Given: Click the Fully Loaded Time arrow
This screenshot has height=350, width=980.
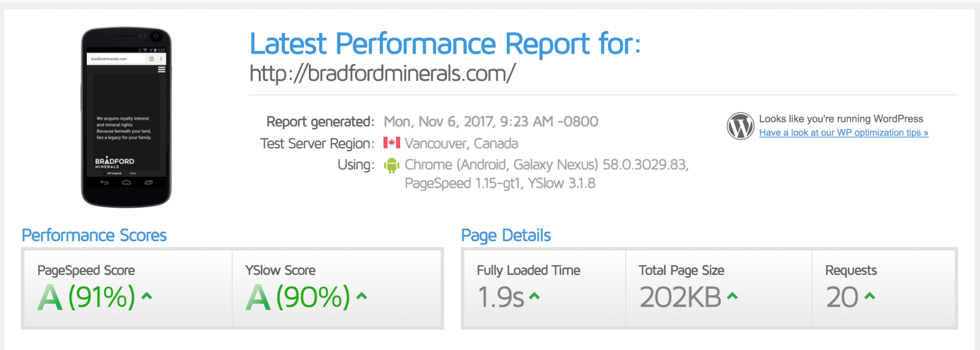Looking at the screenshot, I should 534,296.
